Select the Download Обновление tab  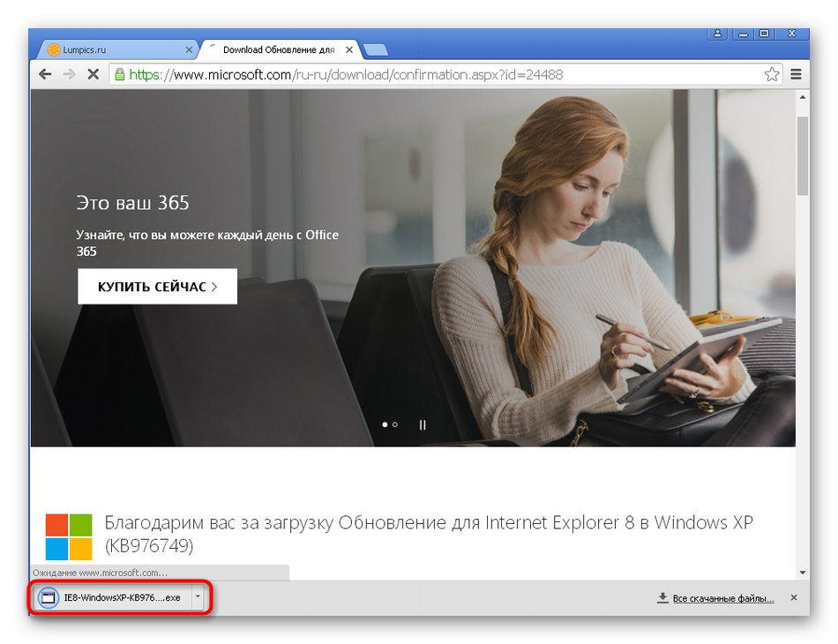tap(281, 49)
